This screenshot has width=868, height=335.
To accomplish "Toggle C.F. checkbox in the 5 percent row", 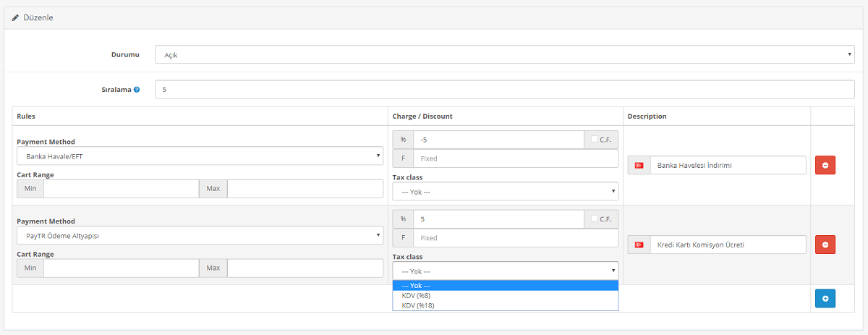I will coord(595,219).
